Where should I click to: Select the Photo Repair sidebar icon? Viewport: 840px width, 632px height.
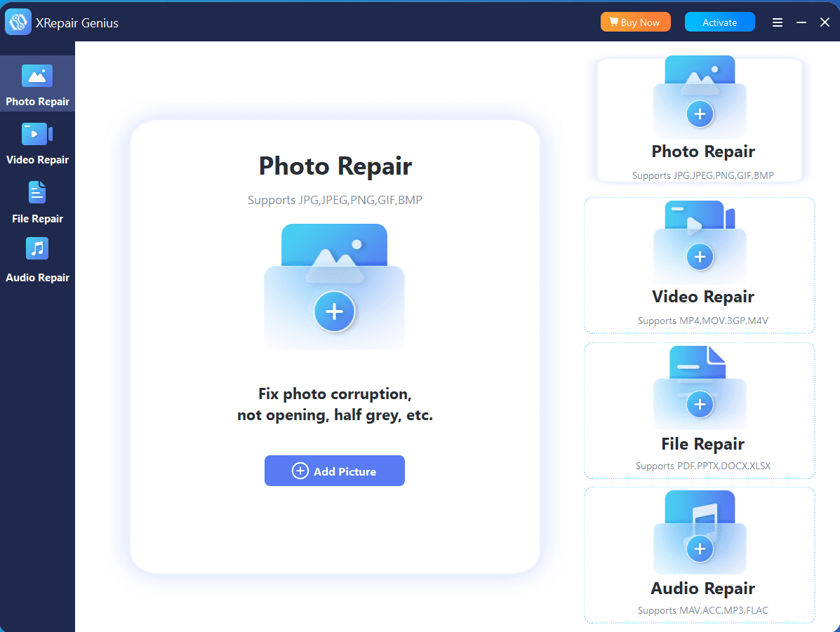37,76
